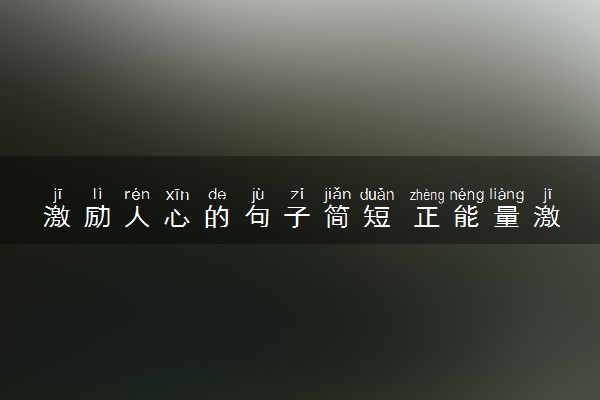Click the pinyin label "rén"
The width and height of the screenshot is (600, 400).
[137, 195]
